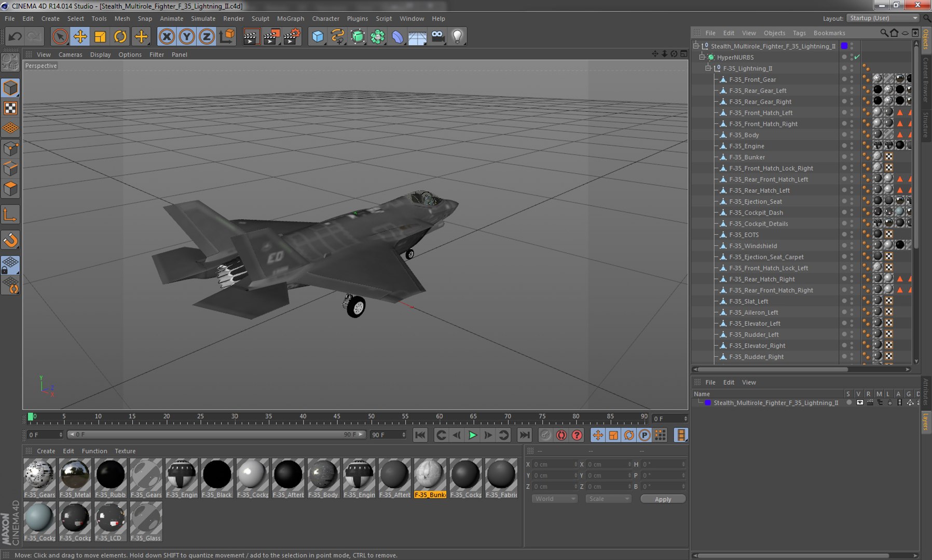Jump to next keyframe button
Viewport: 932px width, 560px height.
coord(503,435)
